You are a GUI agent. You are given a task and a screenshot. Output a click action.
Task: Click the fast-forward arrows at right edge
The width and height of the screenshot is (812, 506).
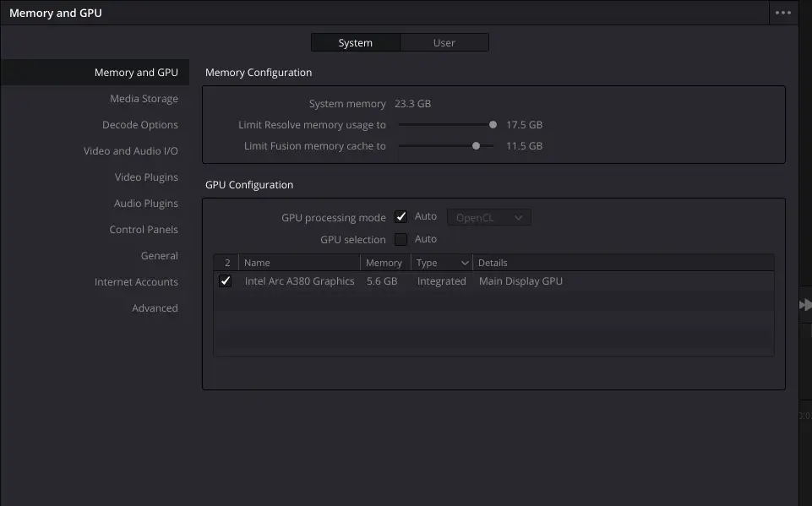pyautogui.click(x=805, y=305)
